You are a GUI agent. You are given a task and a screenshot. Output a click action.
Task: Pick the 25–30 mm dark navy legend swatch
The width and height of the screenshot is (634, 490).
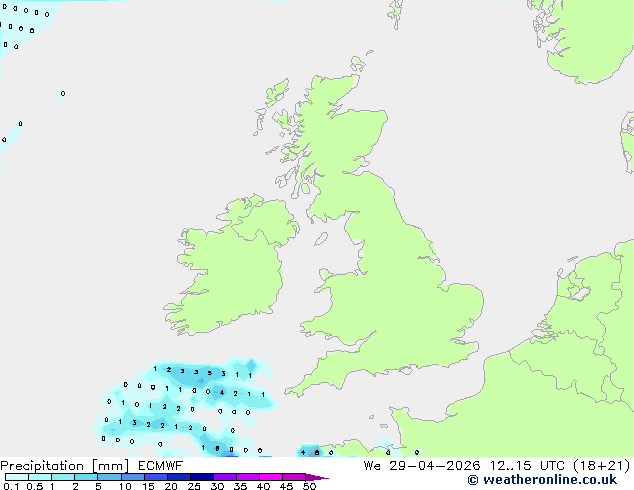202,477
